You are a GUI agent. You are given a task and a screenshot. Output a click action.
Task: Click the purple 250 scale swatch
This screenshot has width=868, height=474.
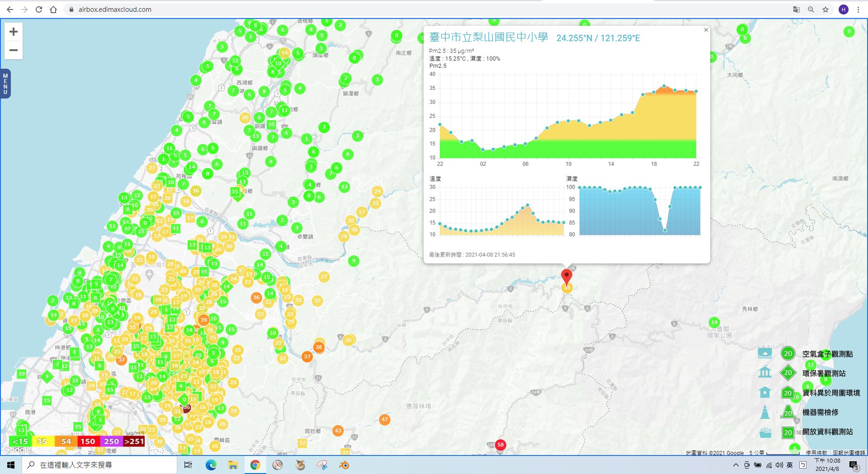pos(111,441)
